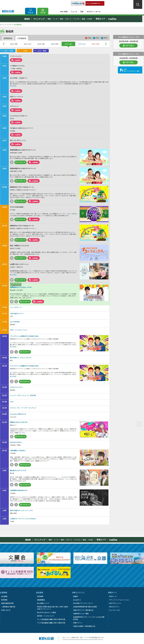
Task: Open 森輝り明星のオールナイトニッポン link
Action: pyautogui.click(x=21, y=510)
